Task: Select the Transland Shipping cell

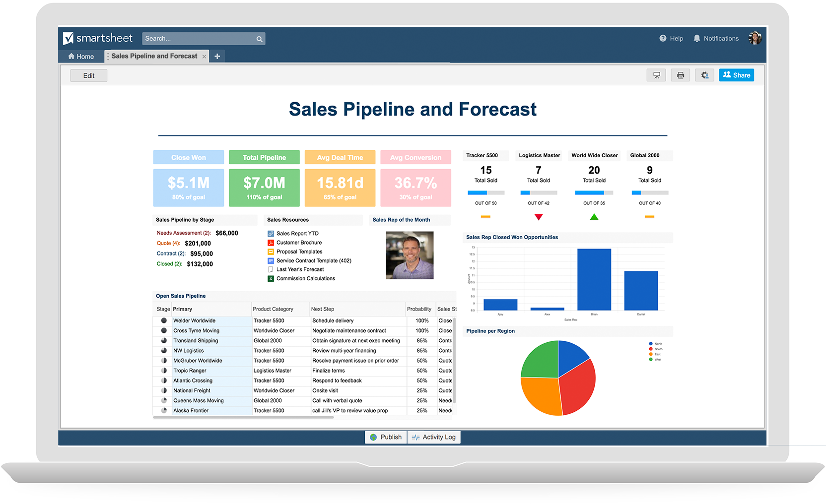Action: point(212,341)
